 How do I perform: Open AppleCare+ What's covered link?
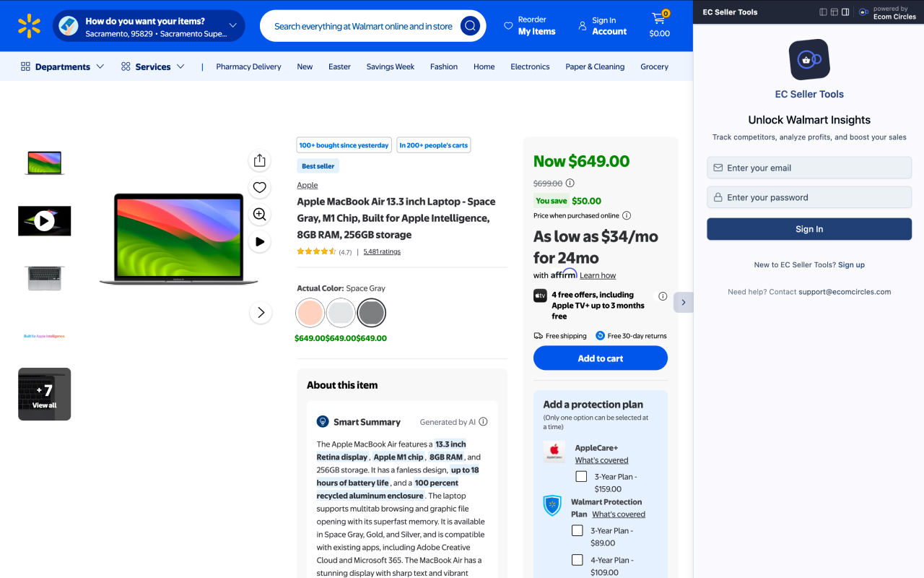tap(601, 460)
